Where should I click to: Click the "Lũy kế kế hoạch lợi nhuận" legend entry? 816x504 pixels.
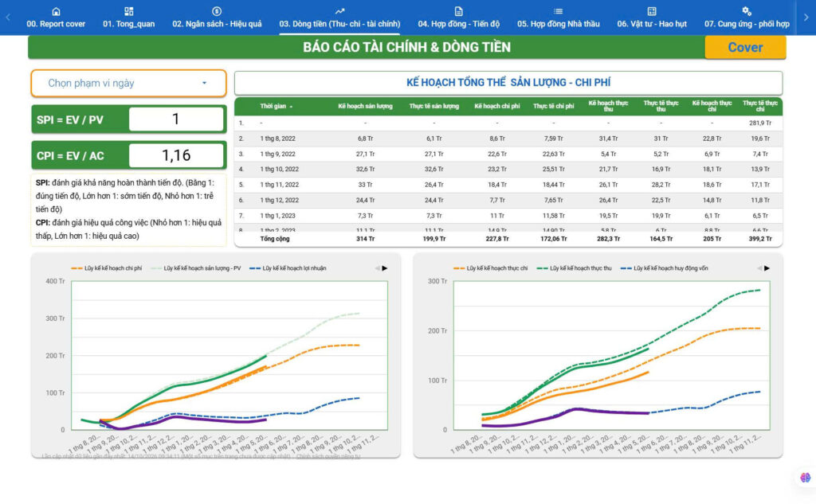pos(288,268)
